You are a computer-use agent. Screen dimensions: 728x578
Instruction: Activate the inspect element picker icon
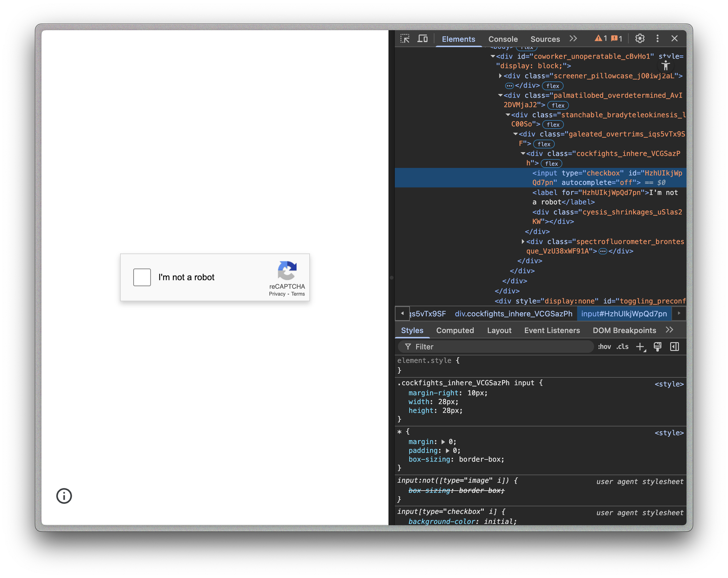[x=405, y=39]
